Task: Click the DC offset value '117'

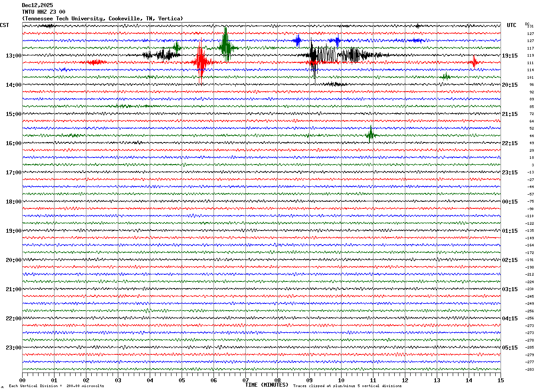Action: pyautogui.click(x=530, y=48)
